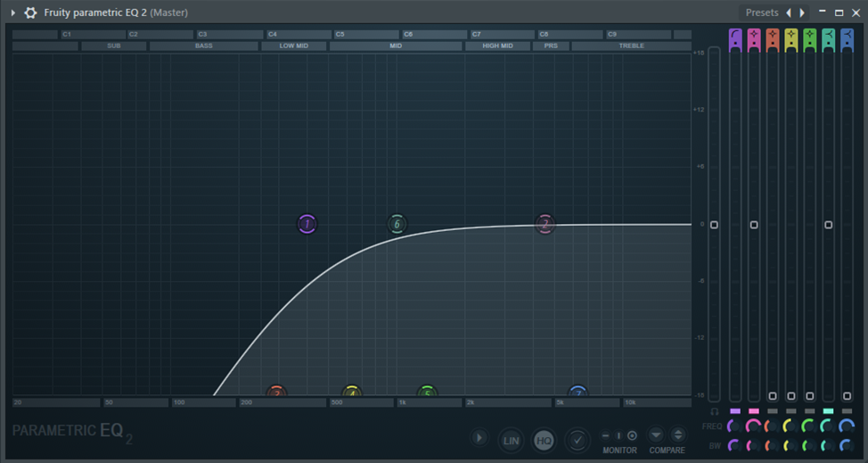Toggle purple band 1 enable indicator
Viewport: 868px width, 463px height.
click(x=735, y=411)
